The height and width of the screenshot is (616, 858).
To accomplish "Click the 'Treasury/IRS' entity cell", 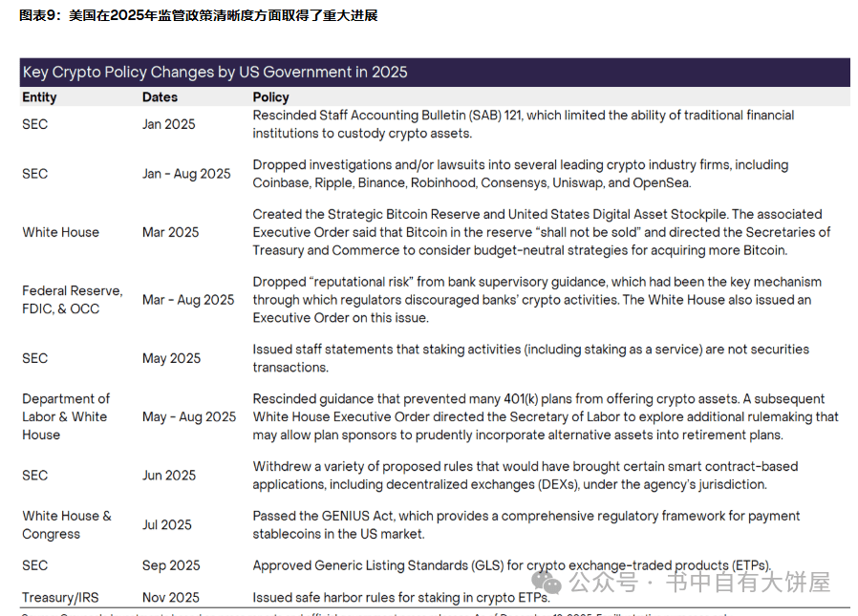I will (60, 598).
